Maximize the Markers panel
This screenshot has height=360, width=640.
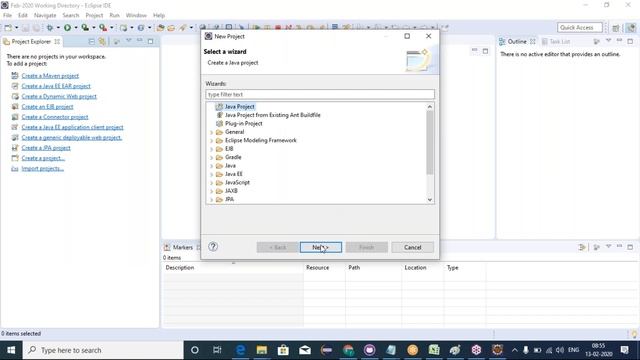click(x=630, y=247)
